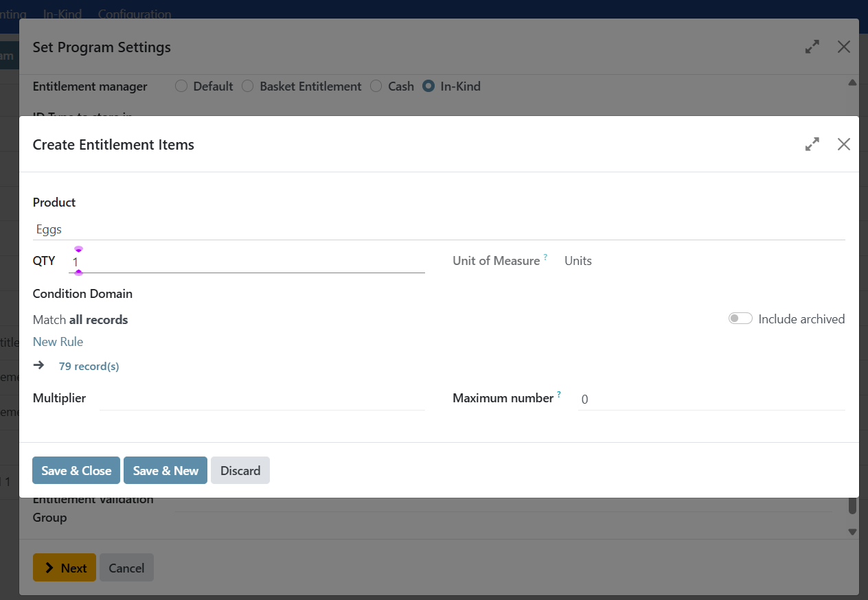Click the Unit of Measure help icon
Image resolution: width=868 pixels, height=600 pixels.
pos(546,257)
